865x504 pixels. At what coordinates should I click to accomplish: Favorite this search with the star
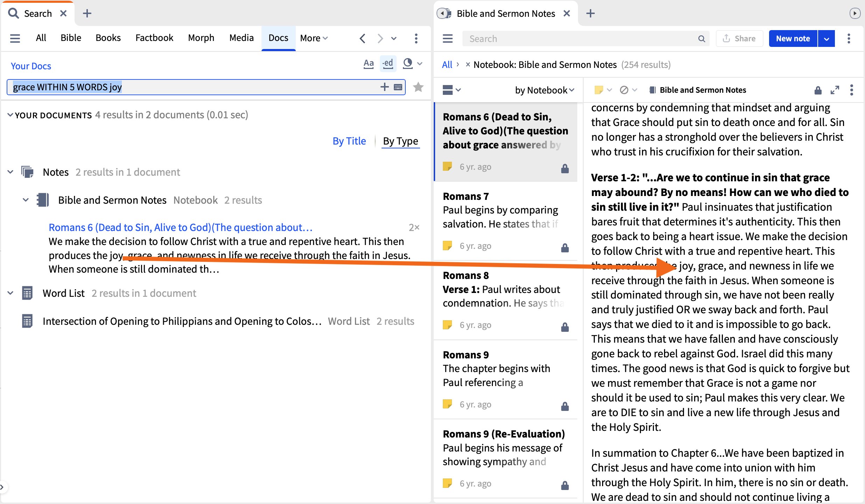418,87
